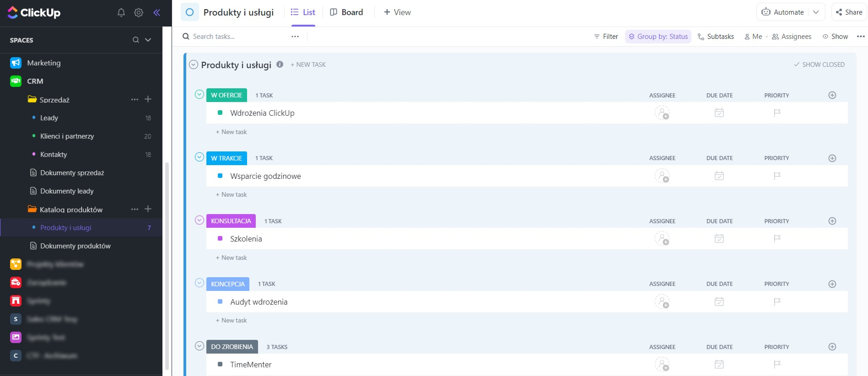Screen dimensions: 868x376
Task: Open Leady list in sidebar
Action: coord(49,118)
